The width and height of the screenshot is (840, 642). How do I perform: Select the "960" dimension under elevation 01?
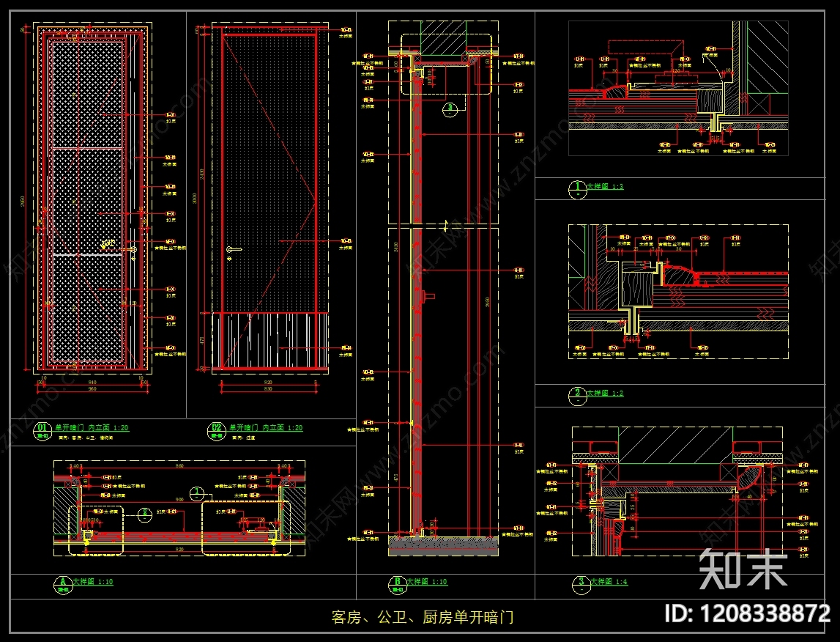(x=92, y=389)
